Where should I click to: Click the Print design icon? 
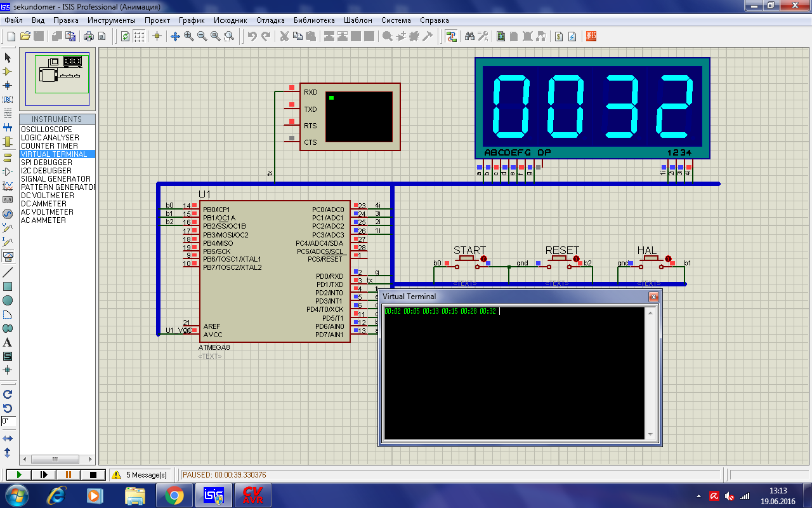coord(89,36)
